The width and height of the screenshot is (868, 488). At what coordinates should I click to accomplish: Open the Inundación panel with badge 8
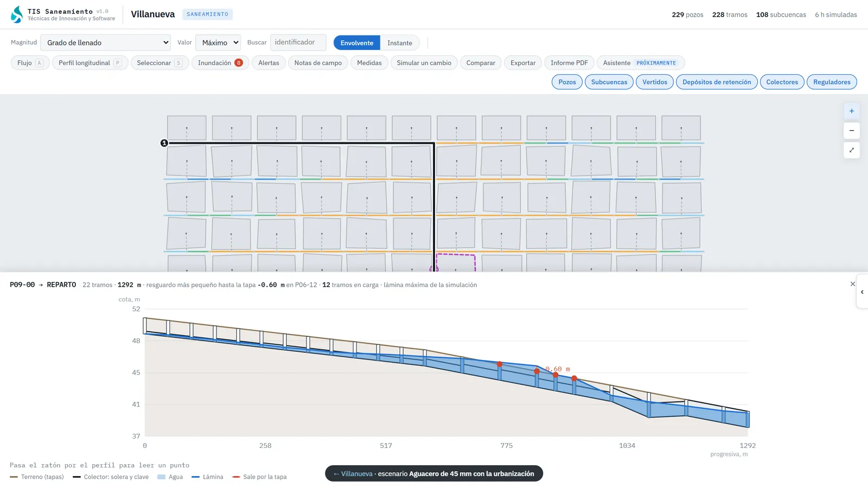click(x=220, y=63)
